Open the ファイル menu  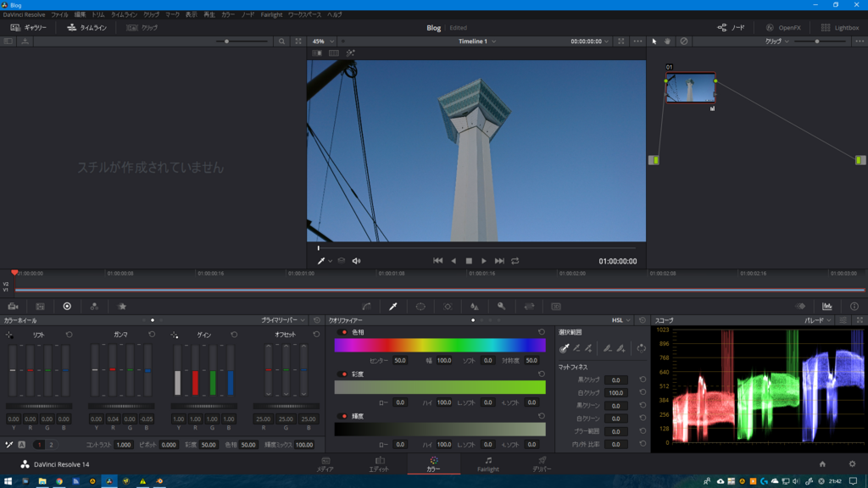tap(60, 15)
